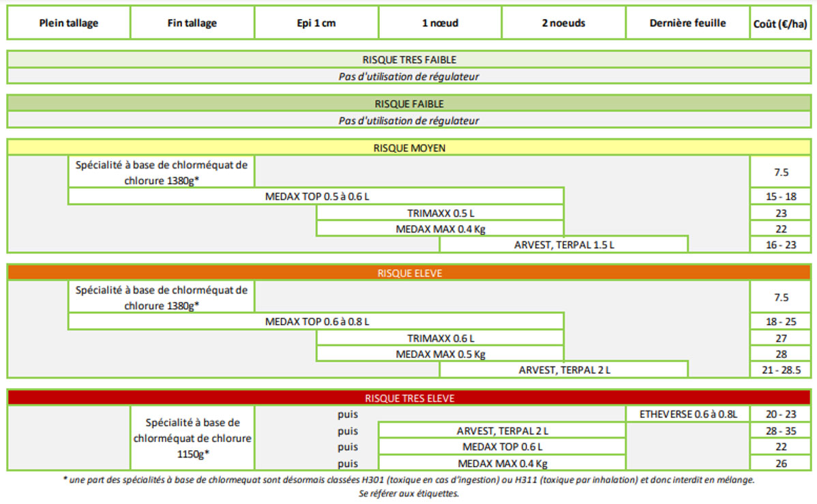
Task: Click 'MEDAX MAX 0.4 Kg' in RISQUE MOYEN
Action: (x=441, y=228)
